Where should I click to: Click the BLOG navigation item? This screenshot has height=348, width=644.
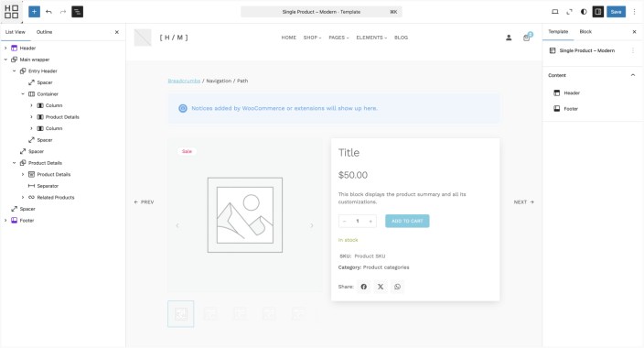click(402, 38)
